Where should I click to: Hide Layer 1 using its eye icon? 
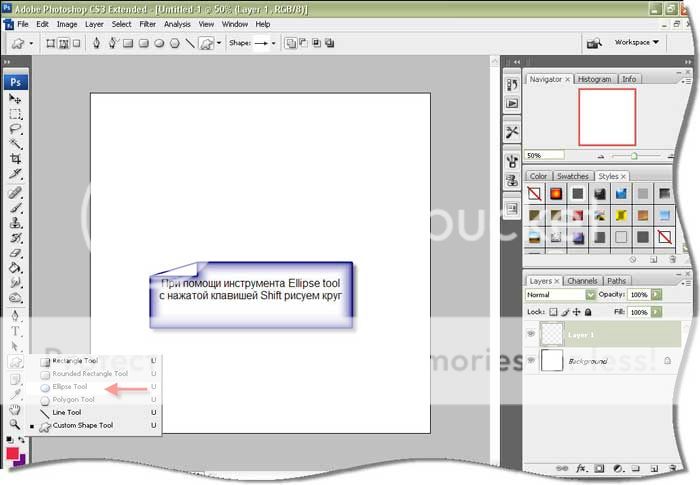click(531, 335)
